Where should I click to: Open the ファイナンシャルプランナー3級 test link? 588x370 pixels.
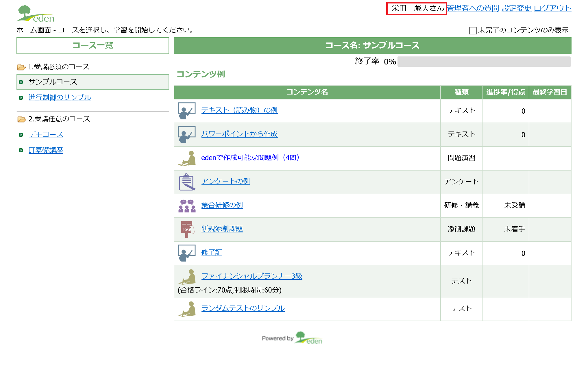pos(252,276)
